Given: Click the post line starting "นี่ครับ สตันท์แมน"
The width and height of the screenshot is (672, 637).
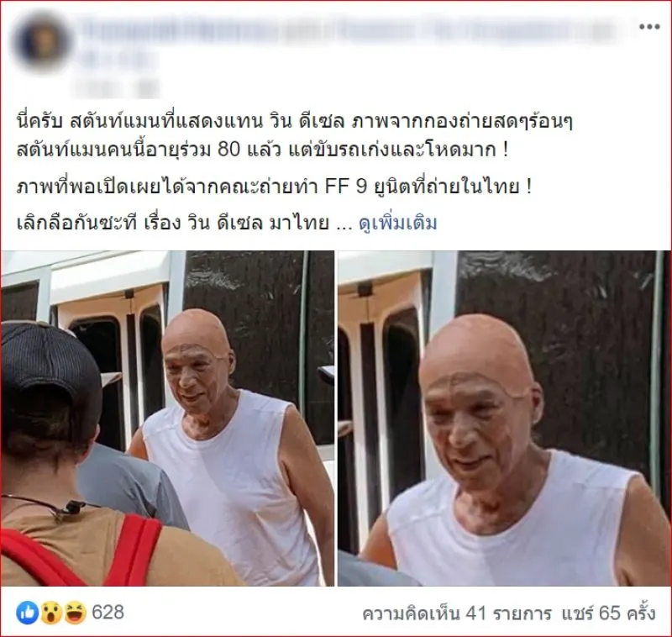Looking at the screenshot, I should point(295,122).
